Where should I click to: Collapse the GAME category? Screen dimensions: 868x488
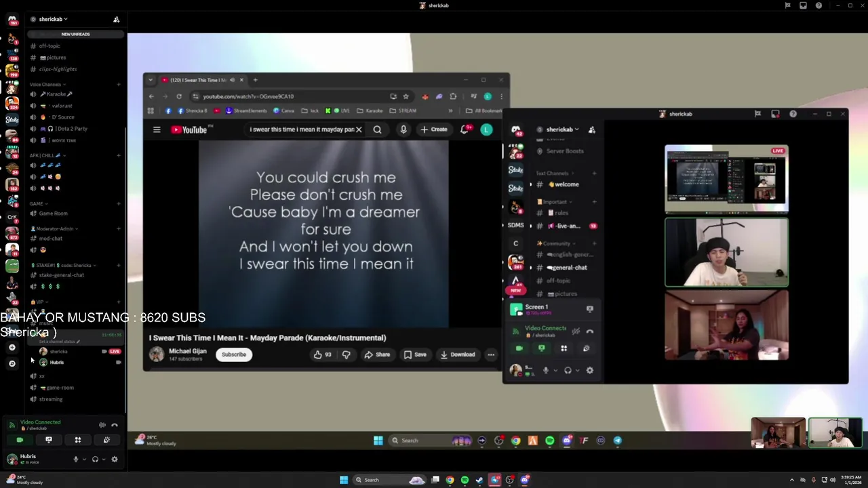click(x=38, y=203)
